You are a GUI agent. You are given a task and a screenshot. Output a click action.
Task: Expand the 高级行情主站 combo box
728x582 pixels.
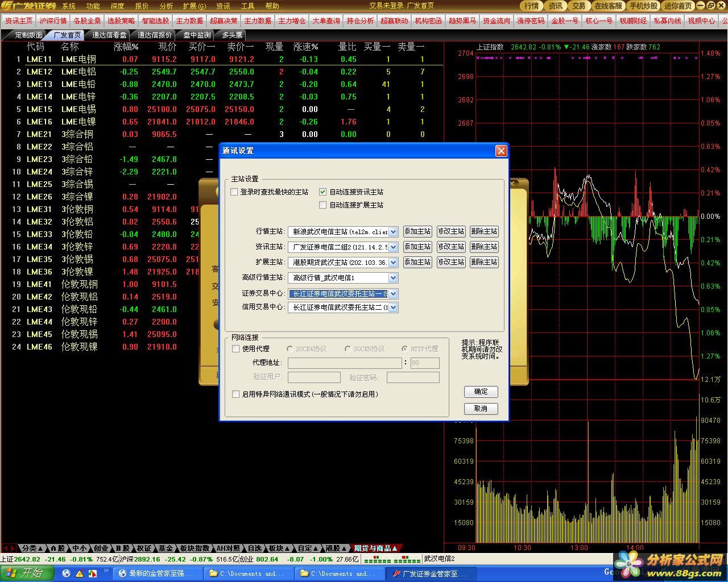pos(393,278)
